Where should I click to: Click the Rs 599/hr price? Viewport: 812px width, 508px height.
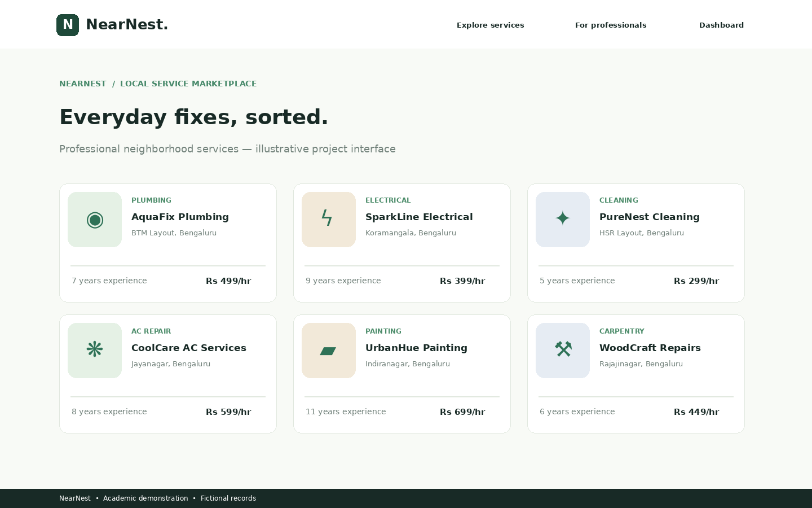[228, 412]
